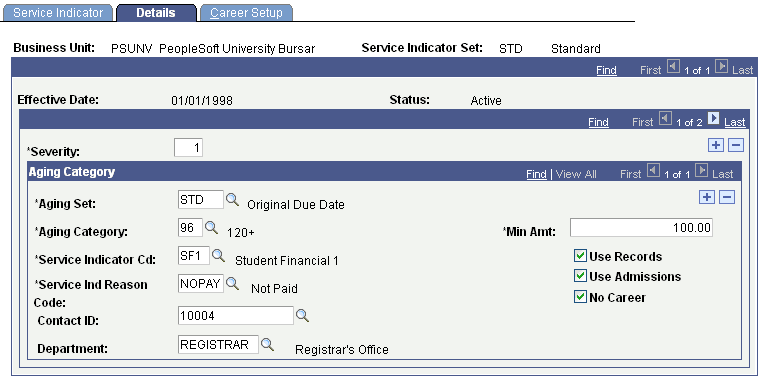Open lookup for Department field
Image resolution: width=763 pixels, height=380 pixels.
[x=268, y=344]
